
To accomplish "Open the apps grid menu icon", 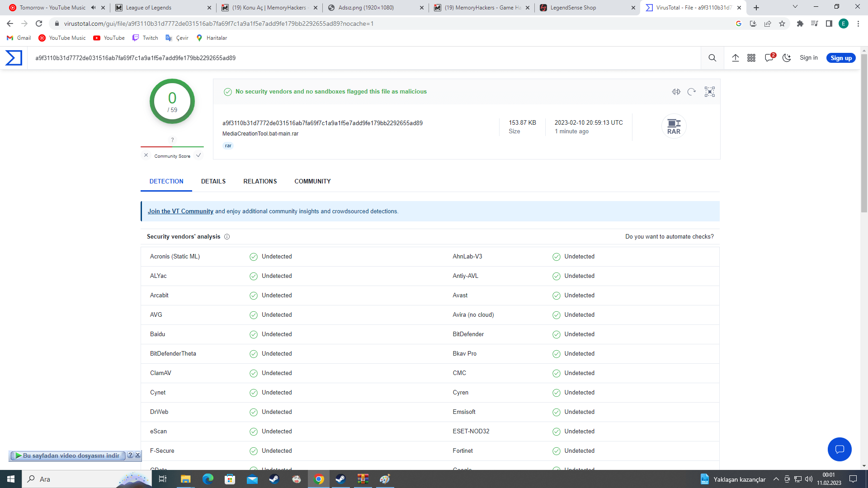I will click(751, 58).
